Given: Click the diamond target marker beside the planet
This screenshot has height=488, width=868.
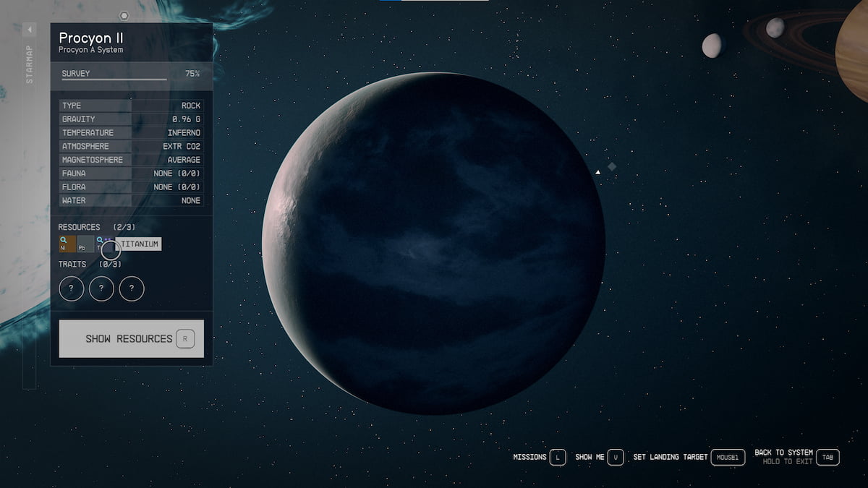Looking at the screenshot, I should point(611,166).
